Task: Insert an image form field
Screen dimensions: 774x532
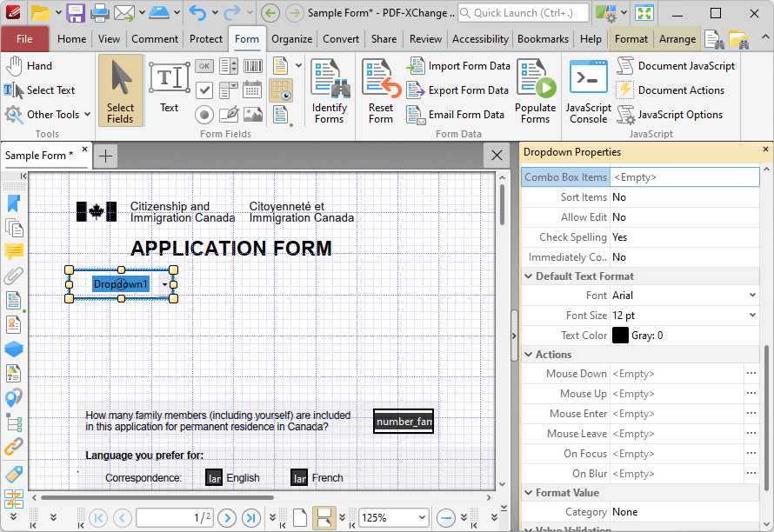Action: click(253, 115)
